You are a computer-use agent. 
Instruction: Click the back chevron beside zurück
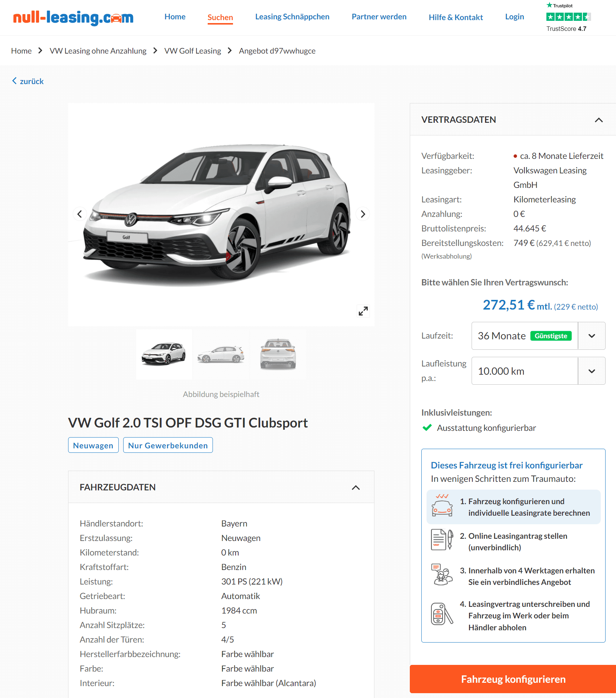(x=15, y=81)
